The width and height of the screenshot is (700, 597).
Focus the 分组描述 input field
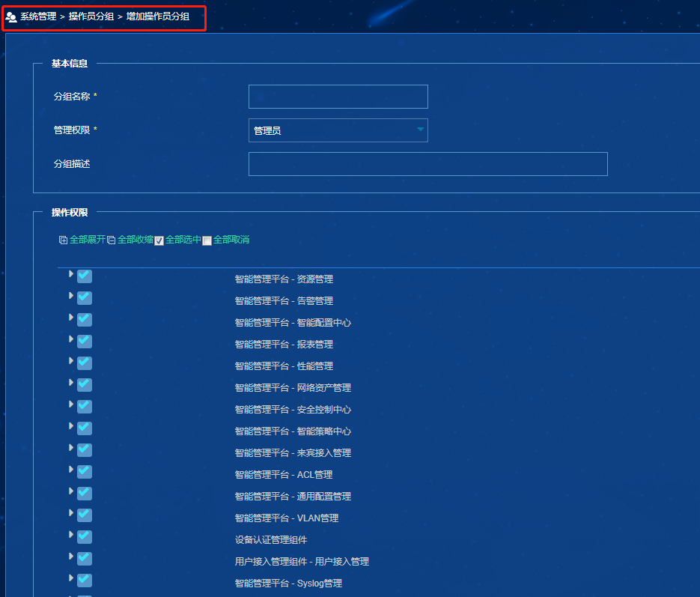[427, 164]
